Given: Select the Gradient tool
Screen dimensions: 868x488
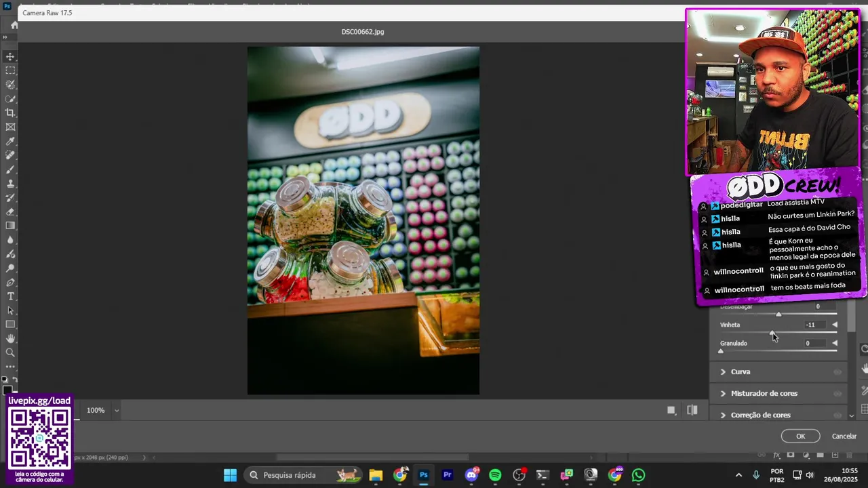Looking at the screenshot, I should tap(10, 226).
